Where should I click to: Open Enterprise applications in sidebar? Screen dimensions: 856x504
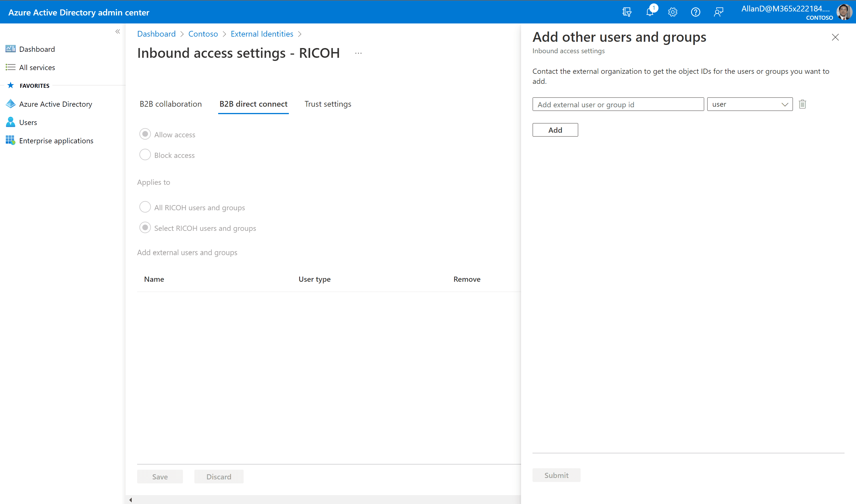[56, 141]
